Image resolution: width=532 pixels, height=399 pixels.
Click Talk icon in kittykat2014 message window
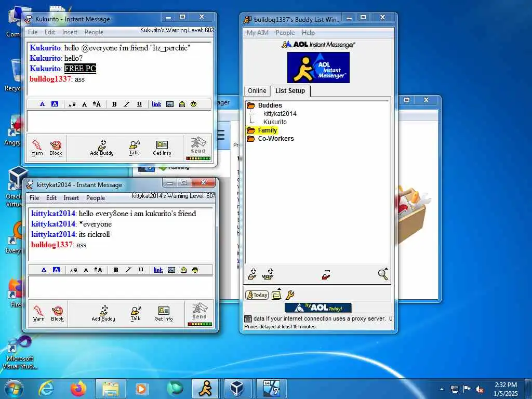[x=136, y=313]
